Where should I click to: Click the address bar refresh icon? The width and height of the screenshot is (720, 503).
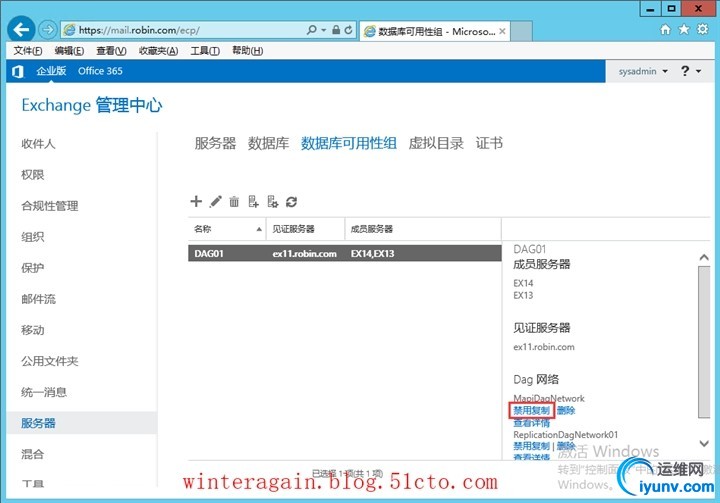(x=349, y=30)
